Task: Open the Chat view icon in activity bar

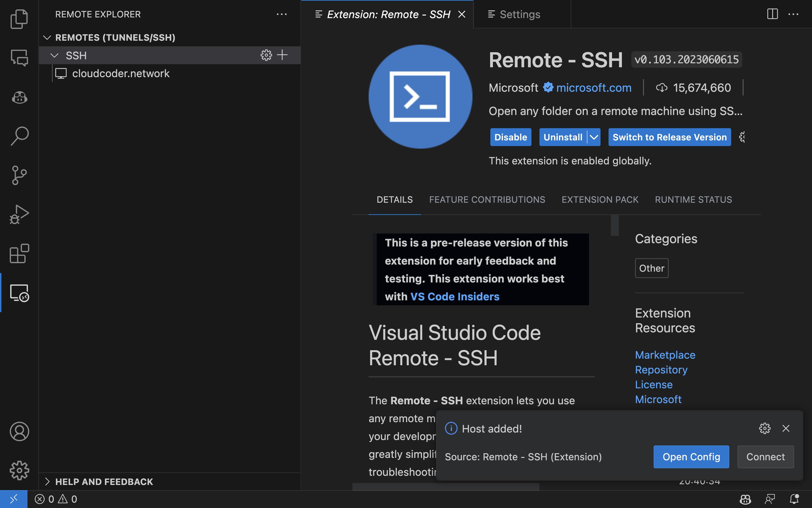Action: pyautogui.click(x=19, y=58)
